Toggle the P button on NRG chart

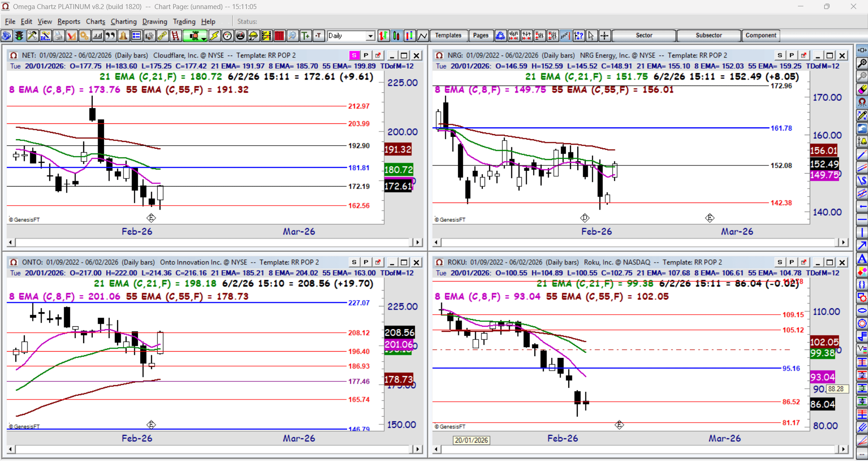click(792, 55)
